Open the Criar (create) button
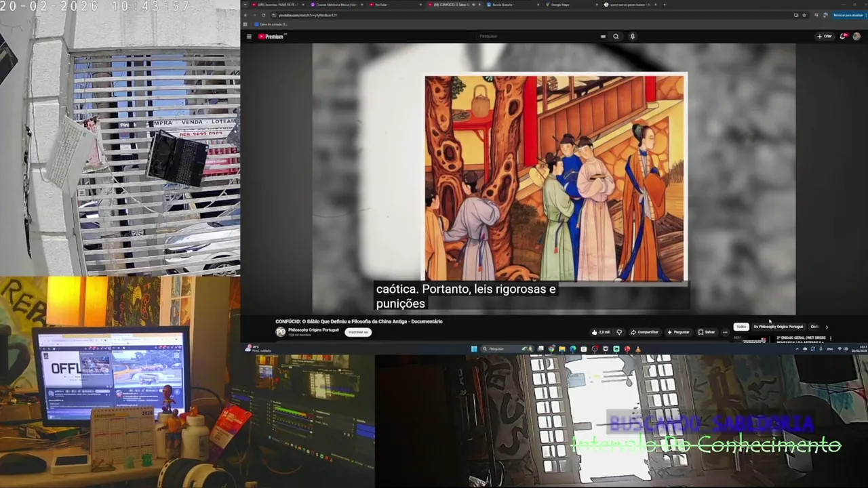This screenshot has height=488, width=868. (825, 37)
